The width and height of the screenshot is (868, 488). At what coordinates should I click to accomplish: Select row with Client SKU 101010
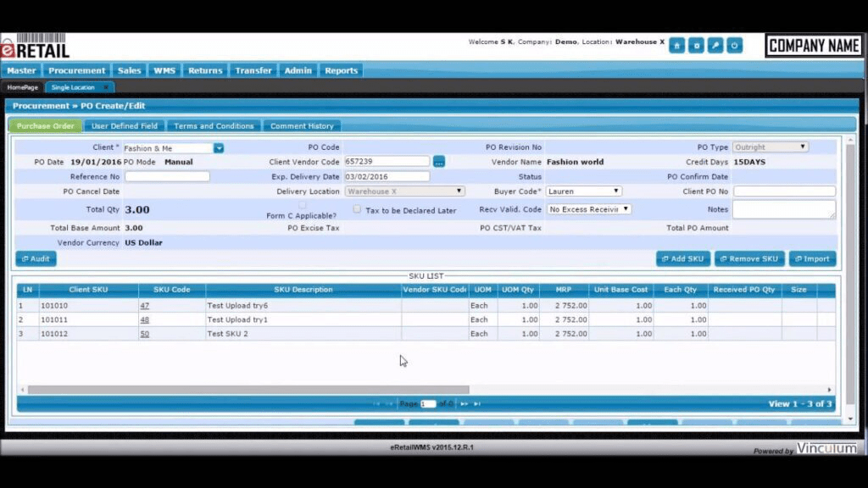coord(426,305)
